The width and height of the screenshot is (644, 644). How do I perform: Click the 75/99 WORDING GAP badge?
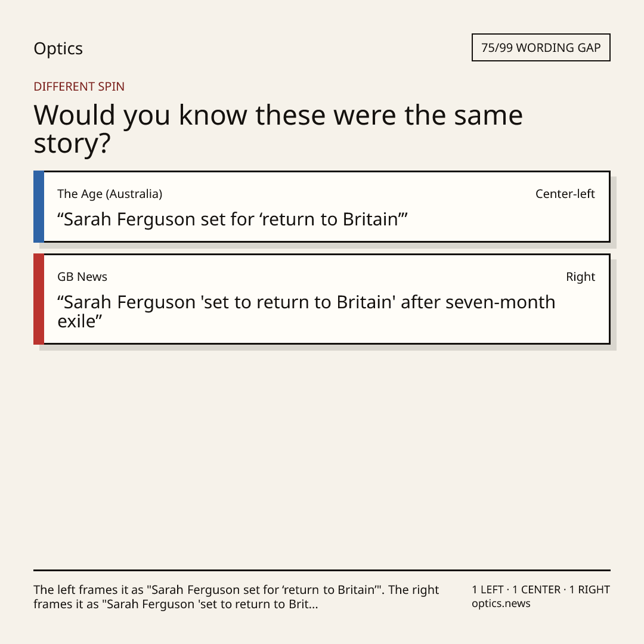click(x=541, y=48)
